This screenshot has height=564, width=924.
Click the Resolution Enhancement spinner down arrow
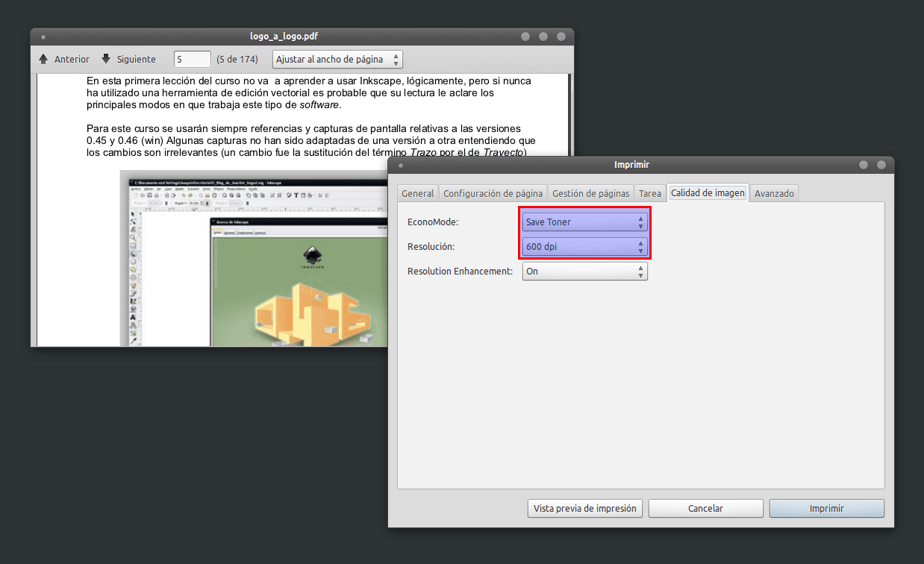tap(641, 275)
